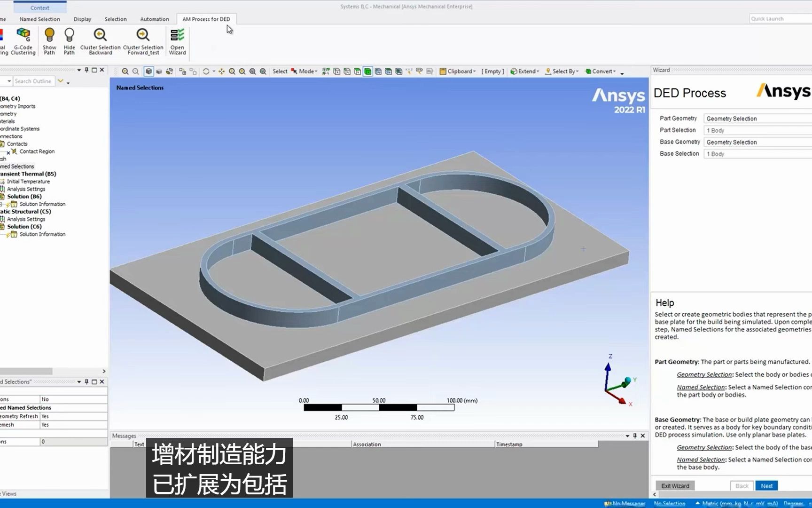
Task: Open the Automation menu
Action: [x=154, y=19]
